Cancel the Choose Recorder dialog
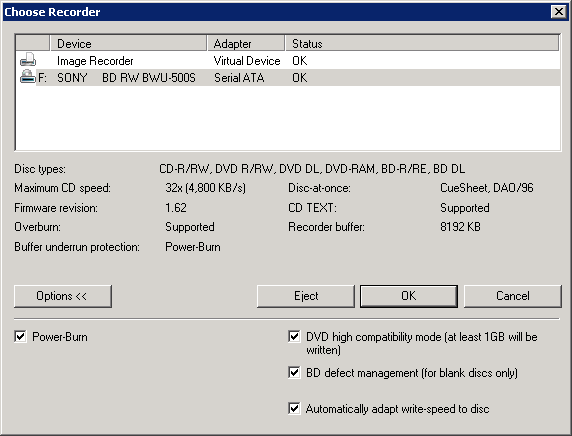The image size is (572, 436). point(513,296)
